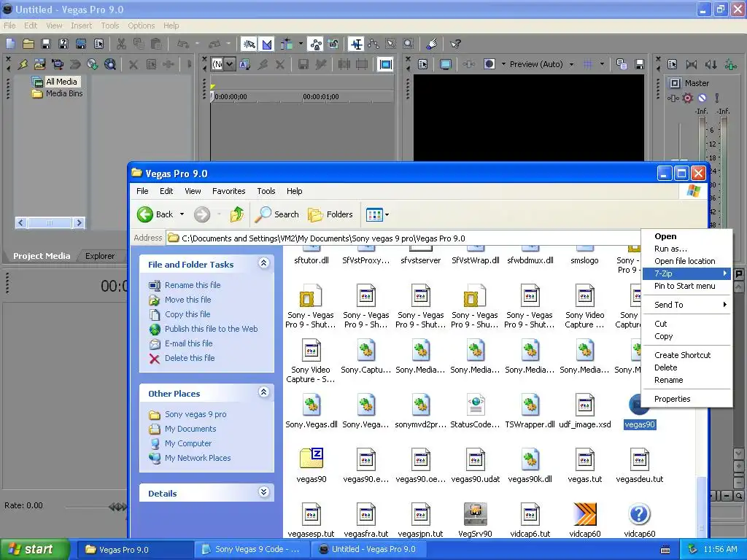Screen dimensions: 747x560
Task: Click Project Media horizontal scrollbar track
Action: pyautogui.click(x=50, y=222)
